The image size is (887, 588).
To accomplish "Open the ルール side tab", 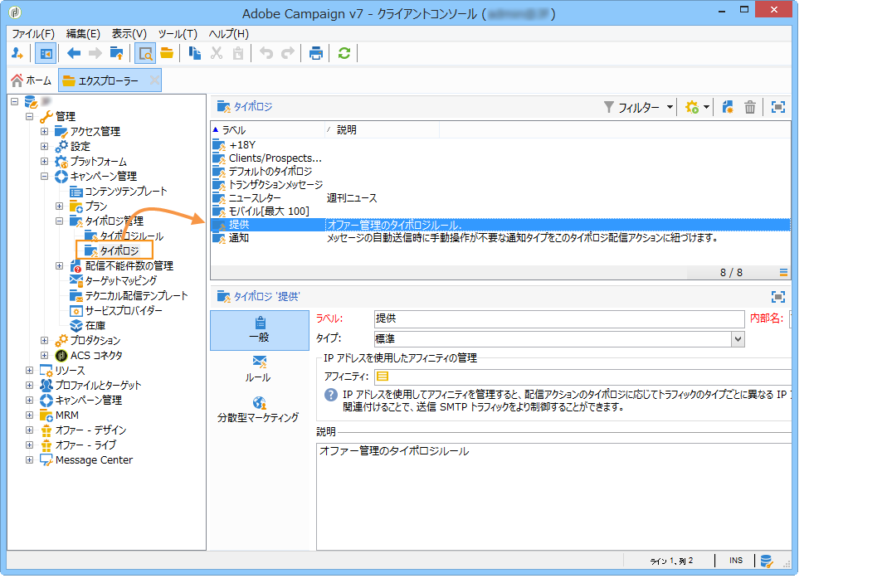I will (260, 370).
